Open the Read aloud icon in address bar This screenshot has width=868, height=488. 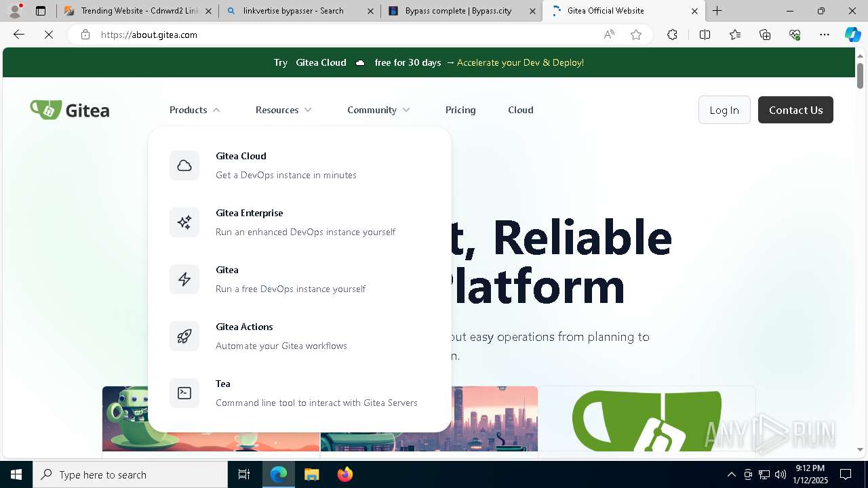pos(609,35)
